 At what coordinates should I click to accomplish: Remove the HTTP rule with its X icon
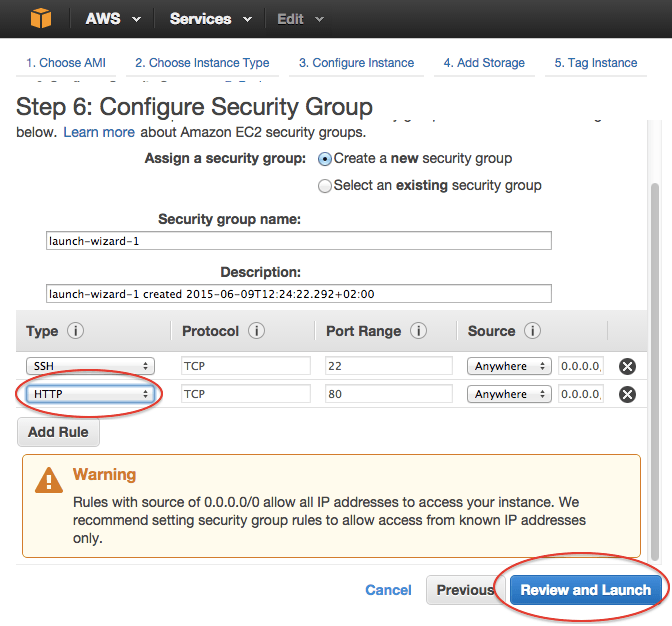(x=627, y=394)
